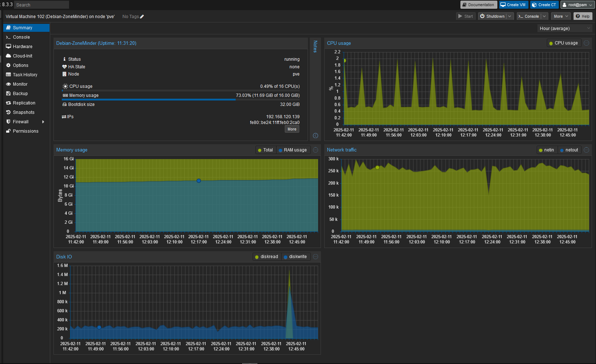596x364 pixels.
Task: Click the Start button
Action: pyautogui.click(x=466, y=16)
